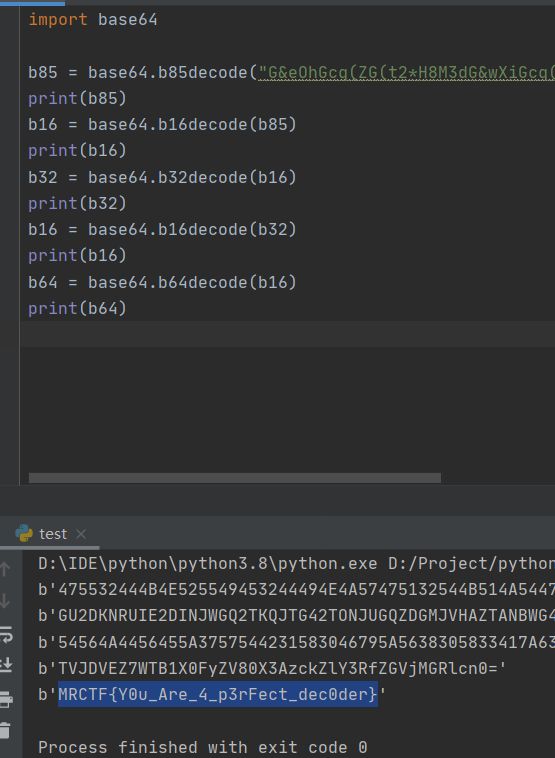Click the 'import base64' line
This screenshot has height=758, width=555.
93,20
